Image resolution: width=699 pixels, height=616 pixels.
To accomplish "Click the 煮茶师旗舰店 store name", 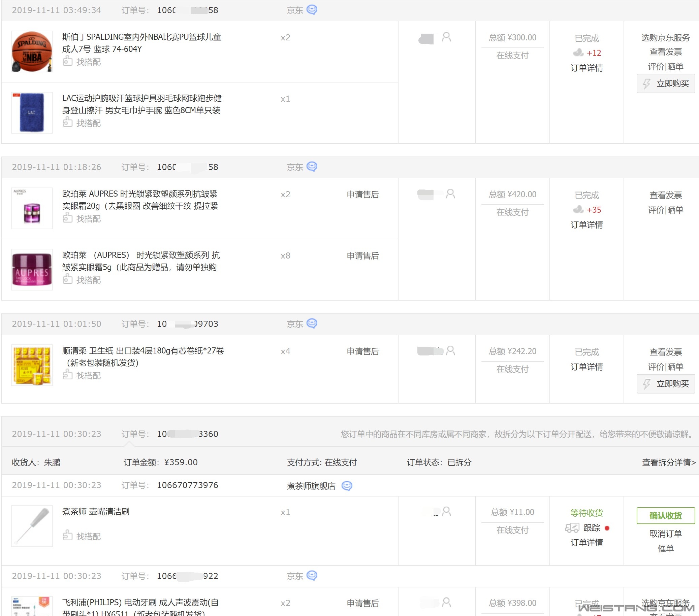I will coord(311,485).
